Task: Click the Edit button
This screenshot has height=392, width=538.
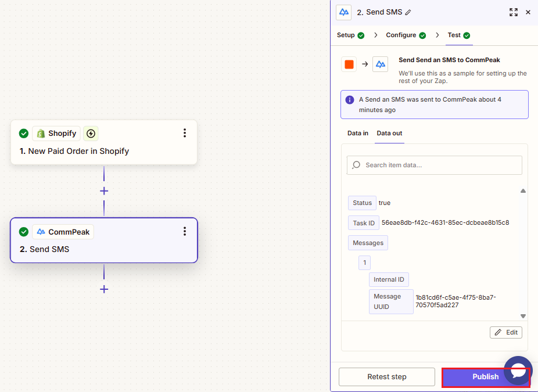Action: coord(506,332)
